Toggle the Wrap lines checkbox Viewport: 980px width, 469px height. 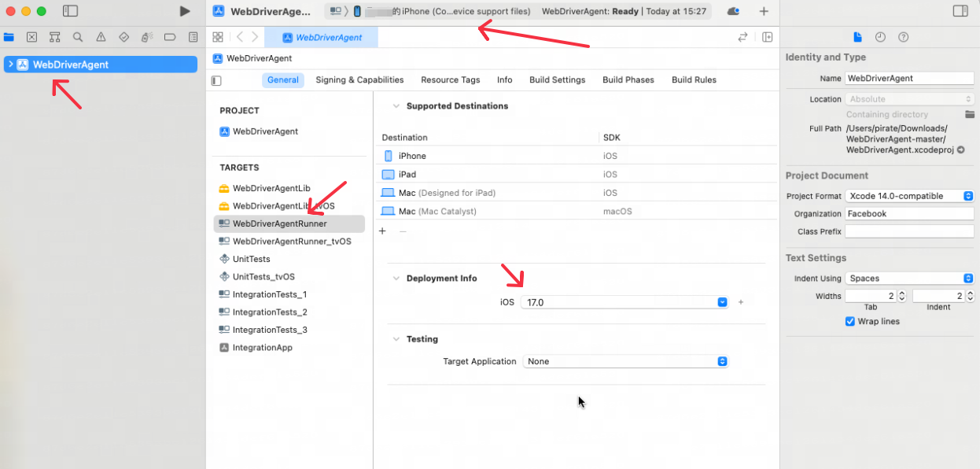click(x=850, y=321)
